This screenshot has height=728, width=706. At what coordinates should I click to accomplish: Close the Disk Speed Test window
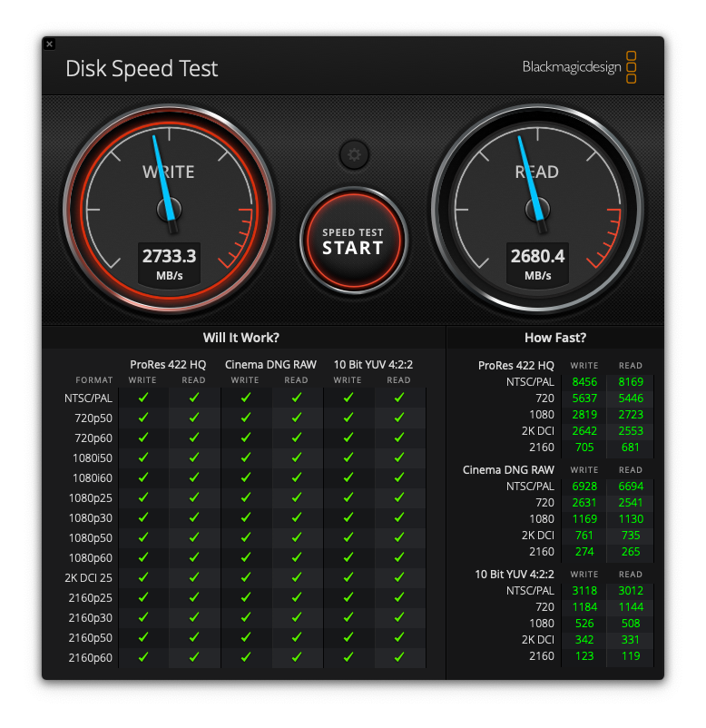pos(49,44)
